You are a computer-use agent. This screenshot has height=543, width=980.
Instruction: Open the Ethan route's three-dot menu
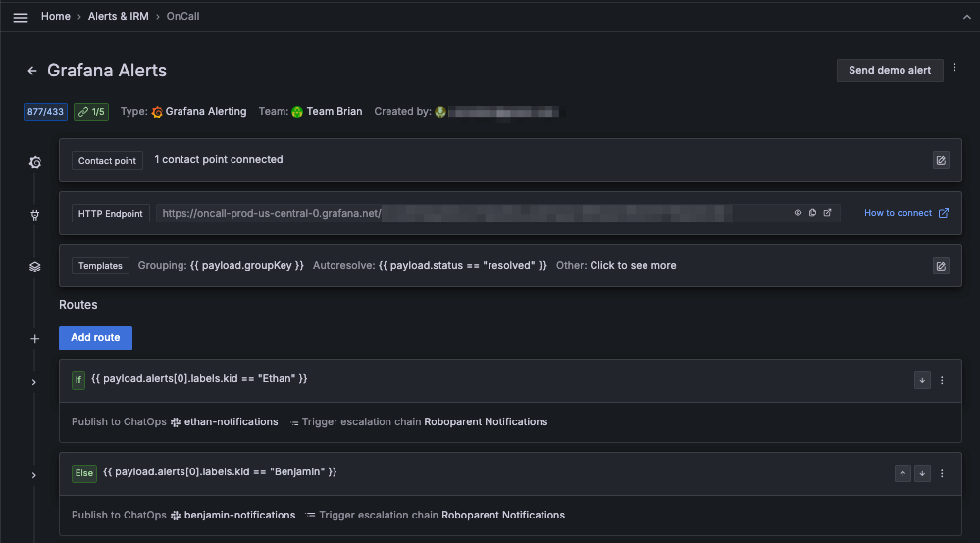pyautogui.click(x=942, y=380)
